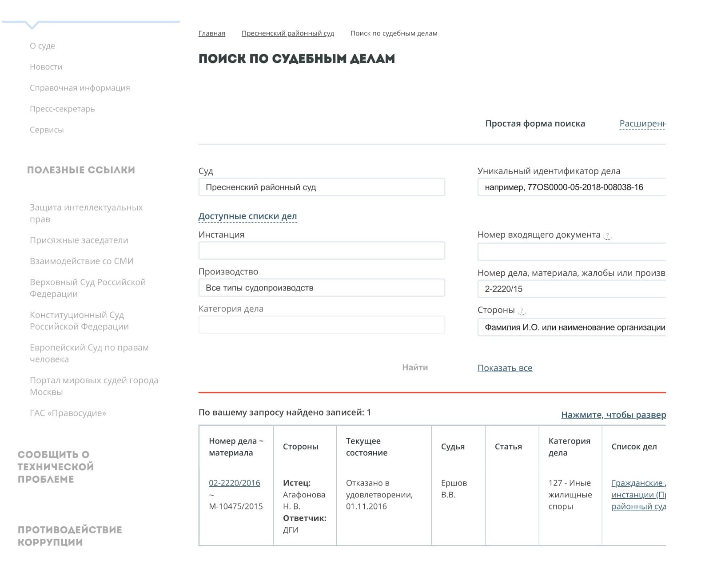
Task: Click the Статья column header
Action: tap(508, 447)
